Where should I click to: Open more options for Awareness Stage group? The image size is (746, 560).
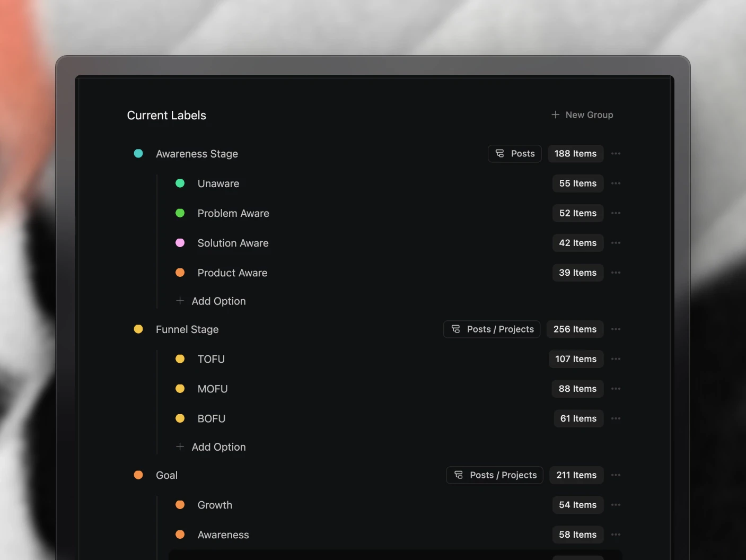point(616,154)
